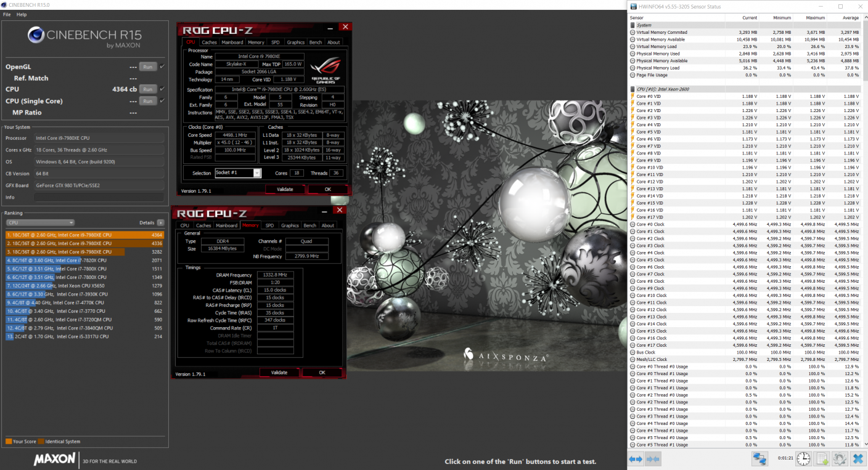Select ranking row Intel Core i5-3317U
This screenshot has height=470, width=868.
coord(84,337)
